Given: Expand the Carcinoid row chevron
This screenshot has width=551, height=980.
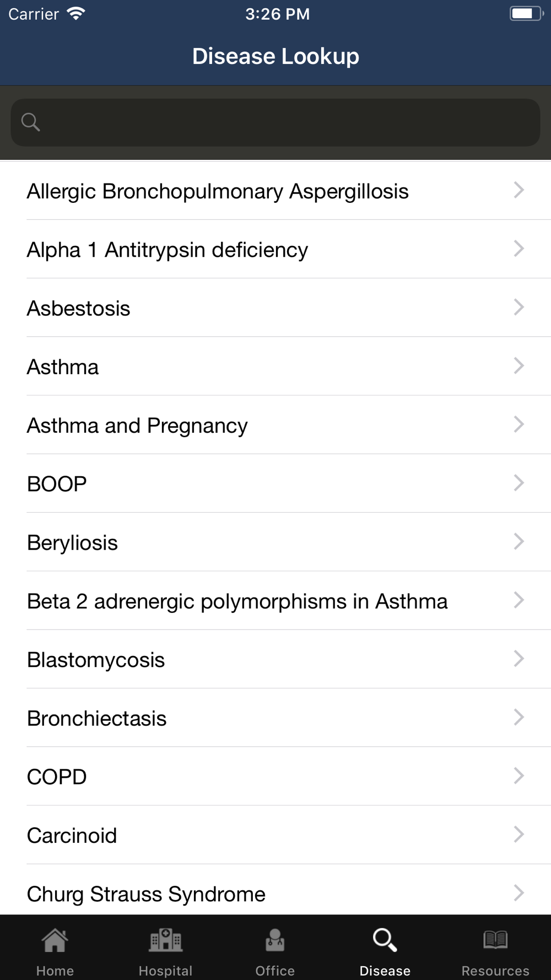Looking at the screenshot, I should pos(518,834).
